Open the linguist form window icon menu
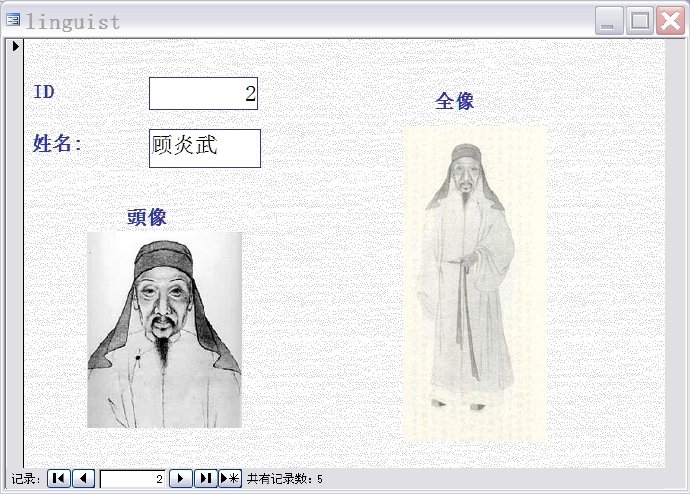 pyautogui.click(x=13, y=20)
